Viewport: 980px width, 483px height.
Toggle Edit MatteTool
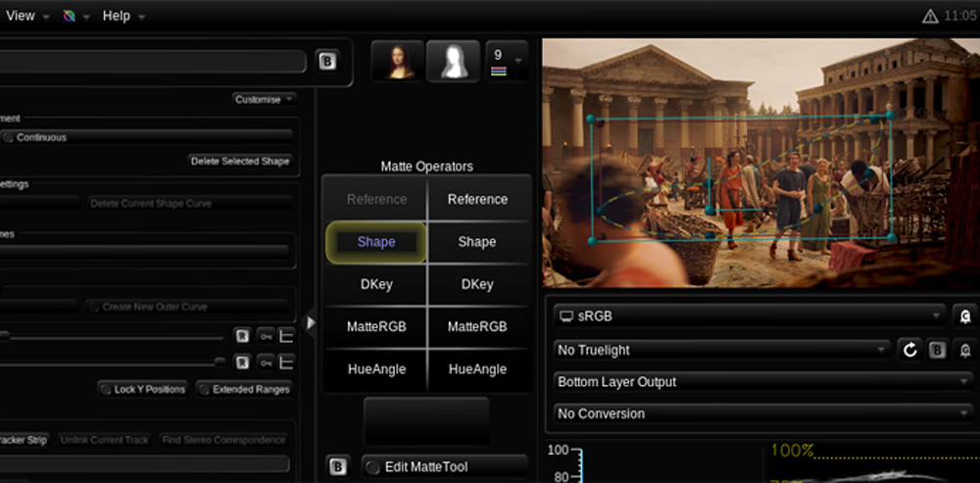[445, 466]
